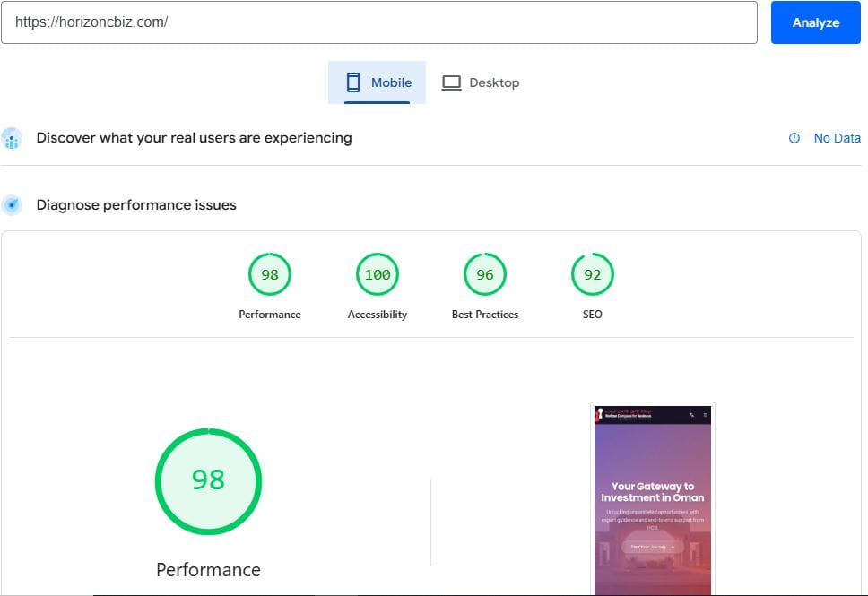868x596 pixels.
Task: Switch to the Desktop tab
Action: tap(481, 82)
